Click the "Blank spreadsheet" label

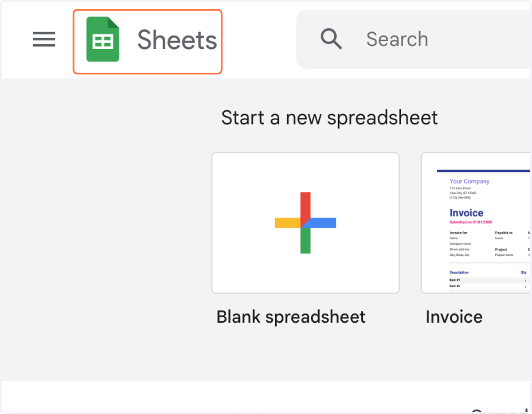pyautogui.click(x=291, y=317)
